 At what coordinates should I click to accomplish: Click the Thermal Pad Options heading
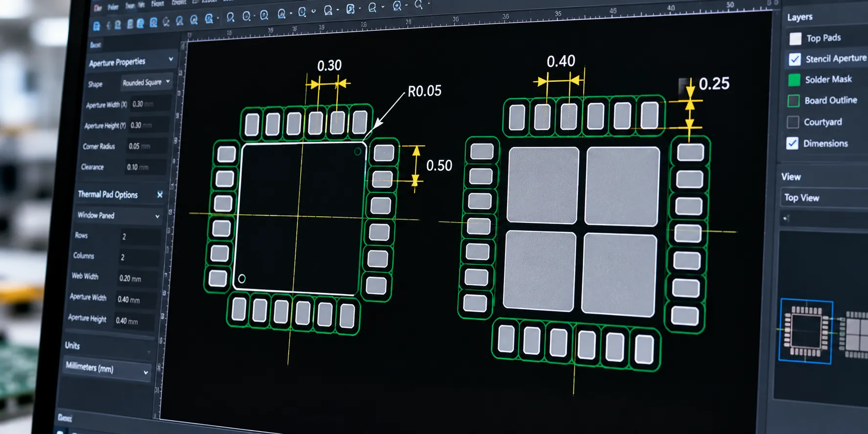click(x=108, y=194)
